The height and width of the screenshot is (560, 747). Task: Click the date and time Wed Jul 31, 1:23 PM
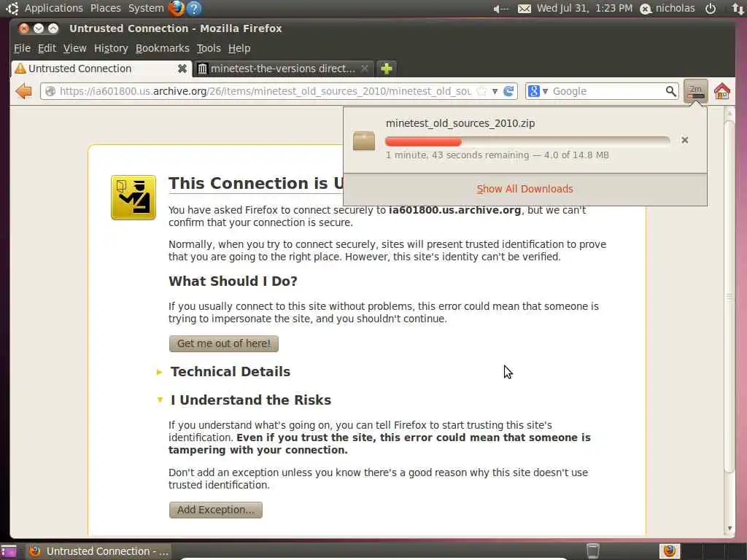click(x=584, y=8)
